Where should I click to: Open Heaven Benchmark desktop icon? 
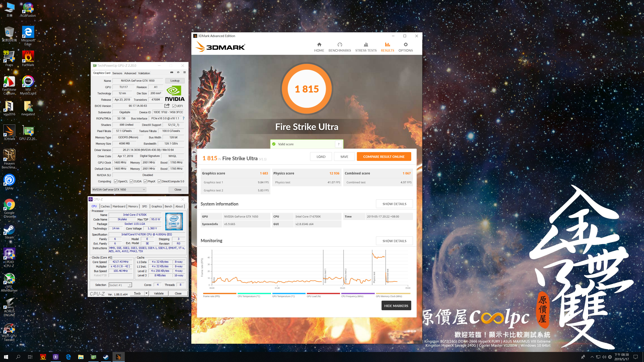click(x=9, y=159)
